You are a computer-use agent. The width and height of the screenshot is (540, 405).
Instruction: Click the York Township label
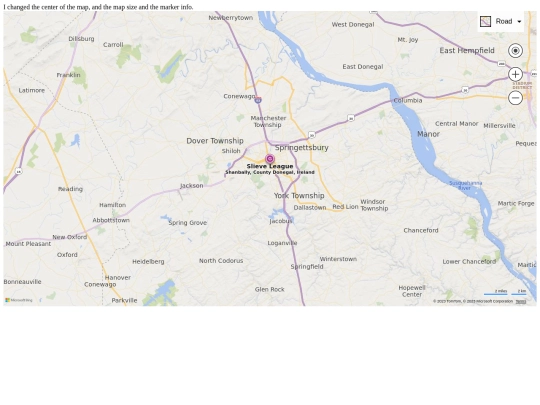point(299,196)
